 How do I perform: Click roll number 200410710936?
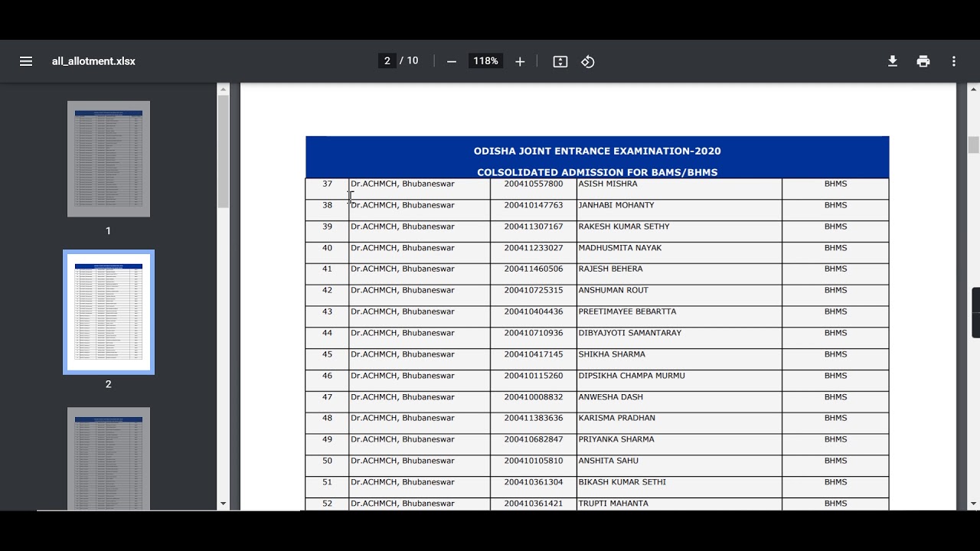534,333
